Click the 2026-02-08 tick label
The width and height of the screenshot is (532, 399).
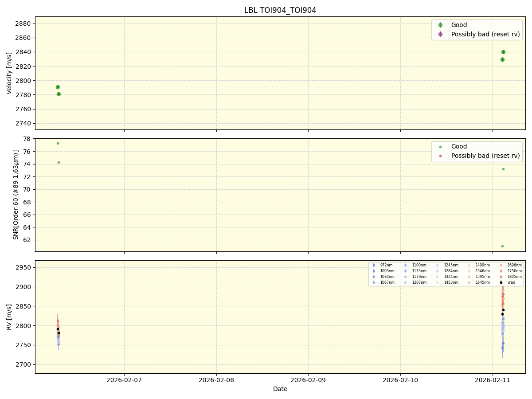[x=217, y=379]
